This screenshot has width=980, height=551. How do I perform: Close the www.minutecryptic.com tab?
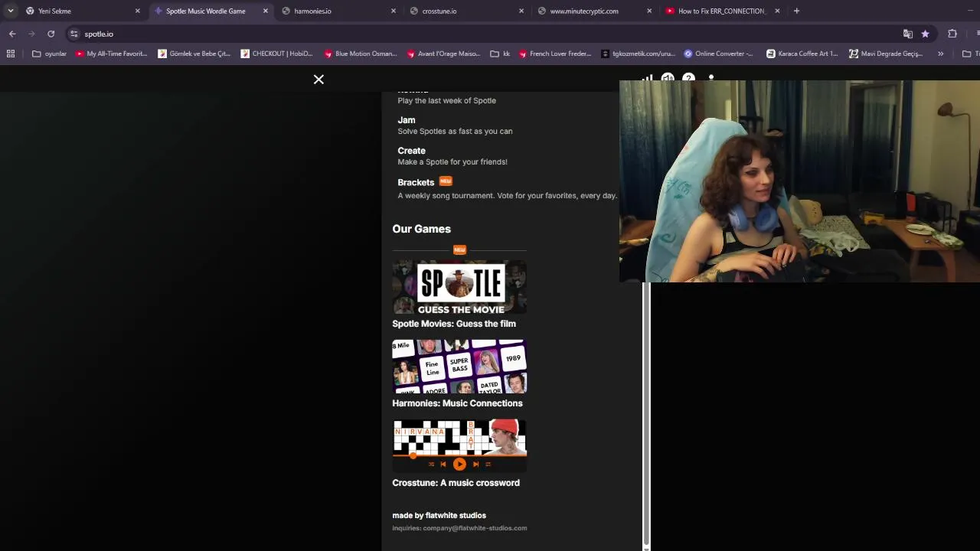(x=649, y=11)
